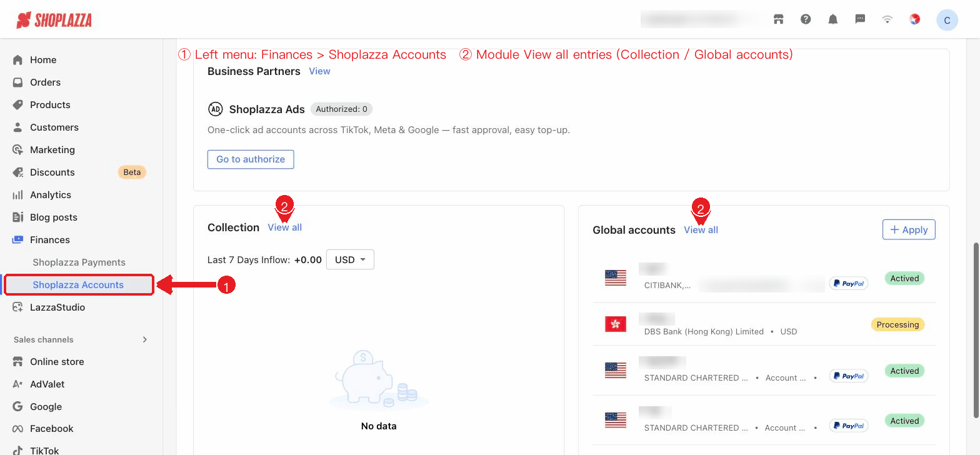Click the No data piggy bank illustration

point(378,379)
